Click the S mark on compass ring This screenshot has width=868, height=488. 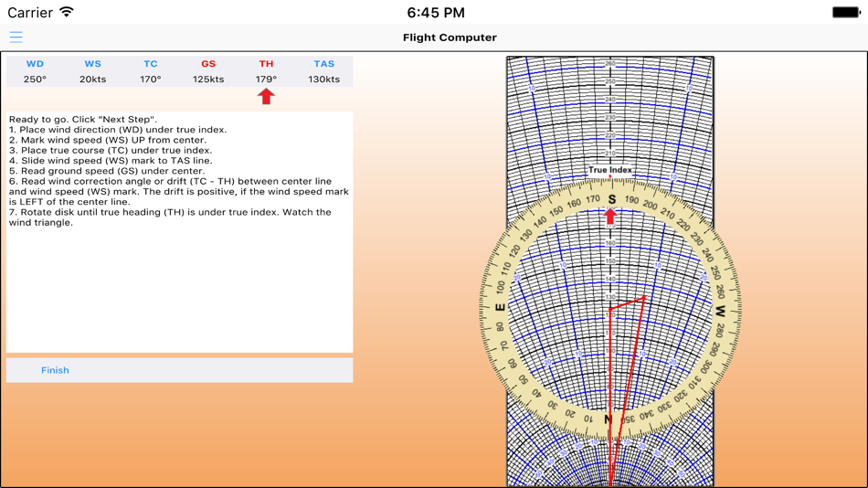(611, 199)
